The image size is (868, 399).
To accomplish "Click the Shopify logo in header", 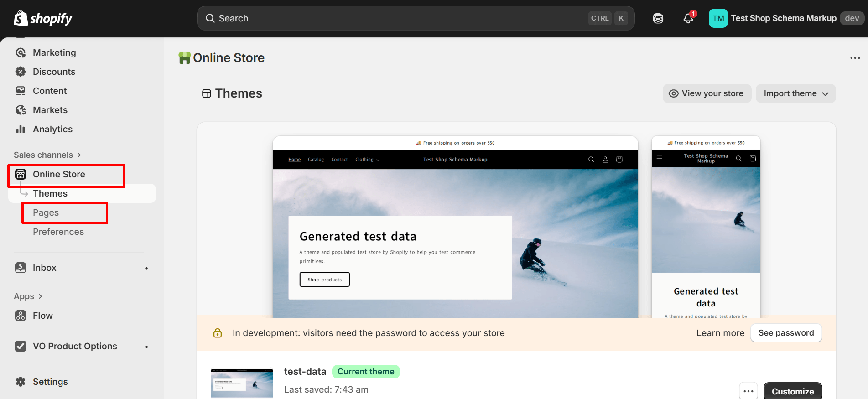I will click(x=43, y=18).
